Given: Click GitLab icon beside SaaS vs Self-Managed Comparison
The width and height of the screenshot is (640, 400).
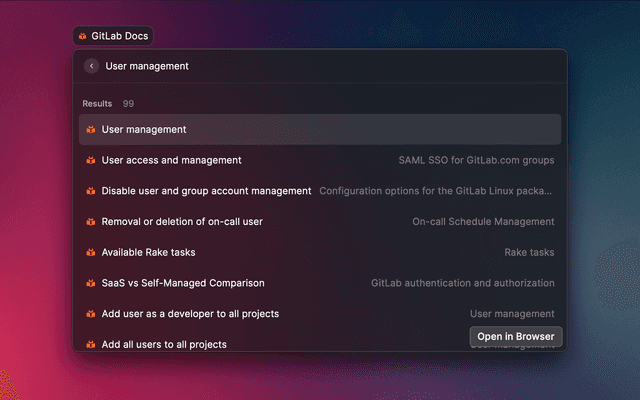Looking at the screenshot, I should coord(90,283).
